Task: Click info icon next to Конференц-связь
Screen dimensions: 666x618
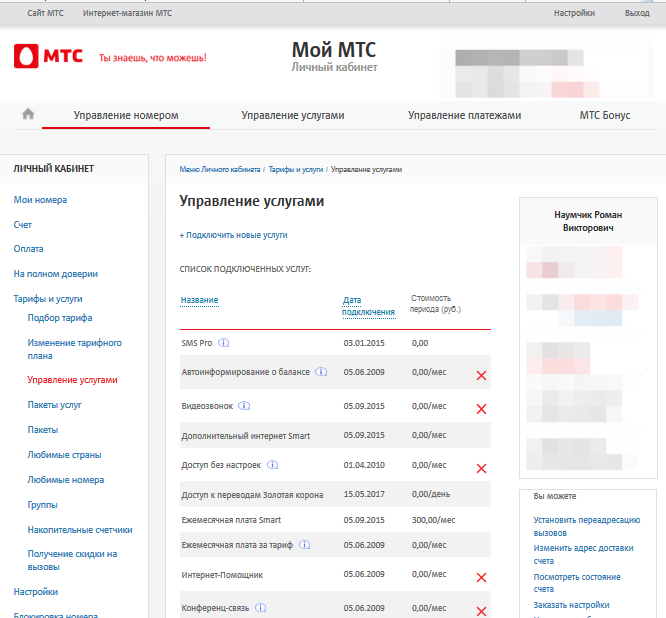Action: click(x=260, y=607)
